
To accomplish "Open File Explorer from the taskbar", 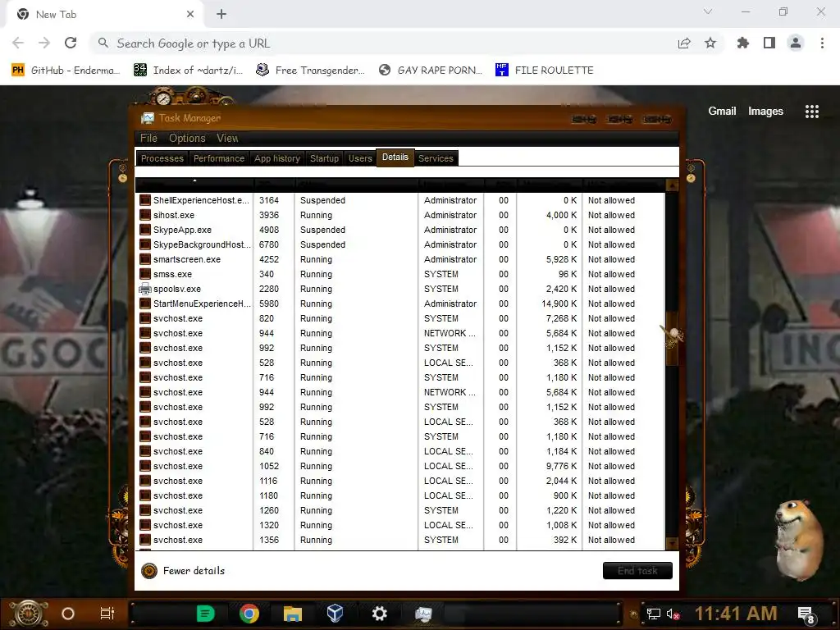I will click(293, 614).
